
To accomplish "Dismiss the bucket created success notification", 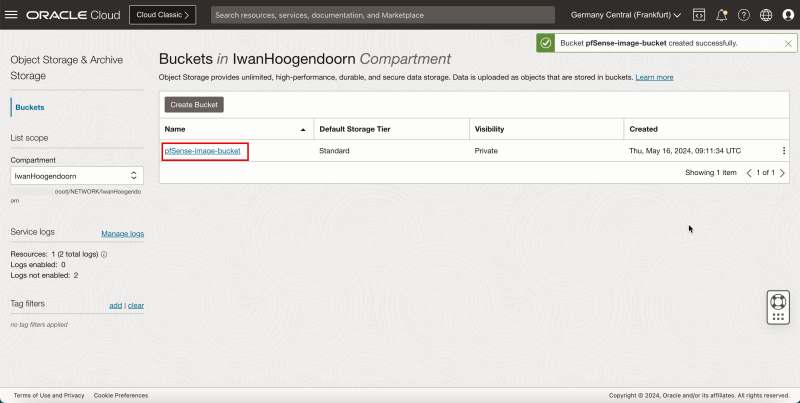I will pos(788,43).
